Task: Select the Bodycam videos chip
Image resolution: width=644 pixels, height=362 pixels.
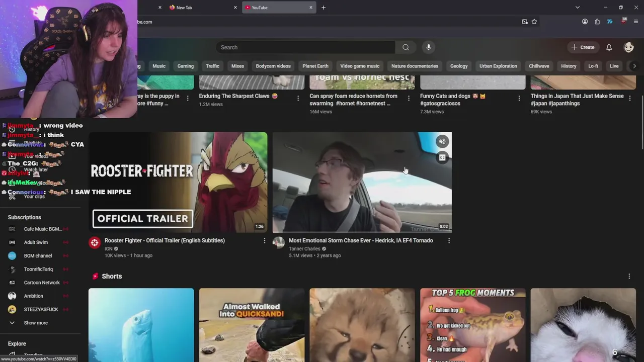Action: [x=273, y=66]
